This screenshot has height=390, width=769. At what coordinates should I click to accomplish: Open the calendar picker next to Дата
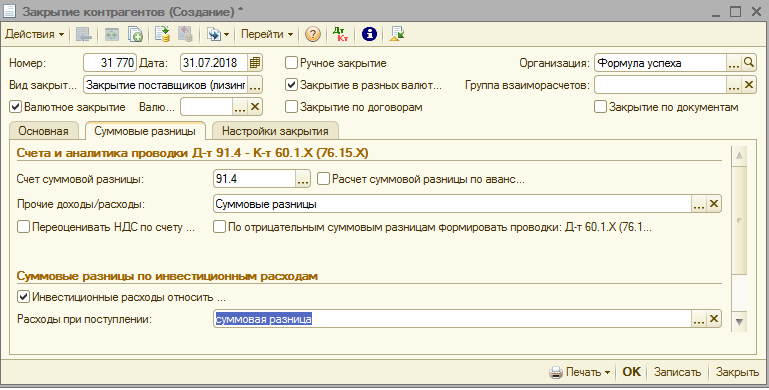point(255,63)
